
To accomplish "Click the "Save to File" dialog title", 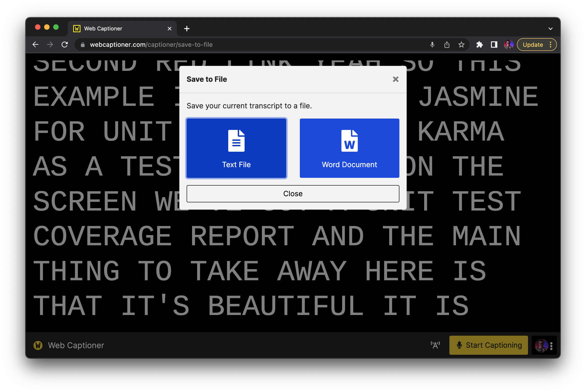I will 207,79.
